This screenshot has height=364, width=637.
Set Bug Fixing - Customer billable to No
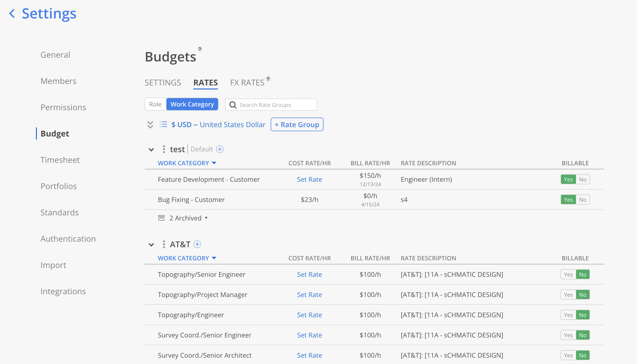tap(582, 200)
